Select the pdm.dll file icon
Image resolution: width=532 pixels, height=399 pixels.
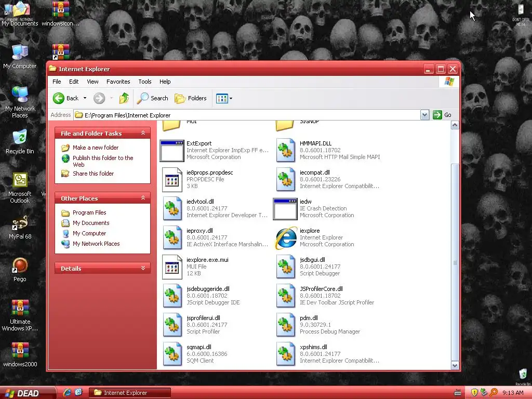[286, 325]
